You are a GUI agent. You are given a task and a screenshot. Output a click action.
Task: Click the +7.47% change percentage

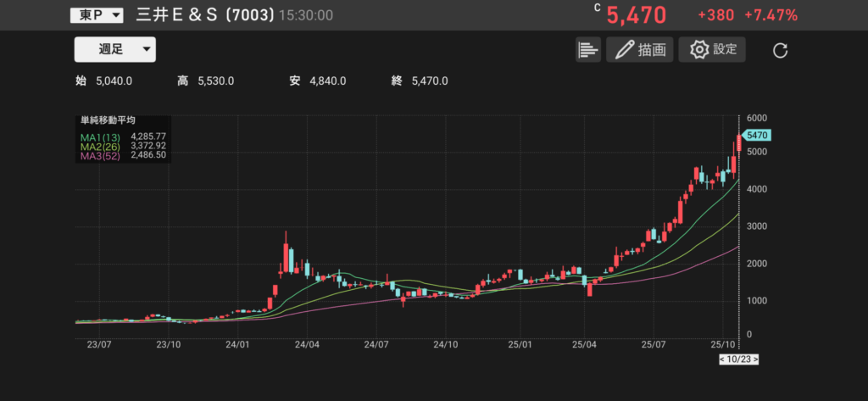pyautogui.click(x=771, y=15)
